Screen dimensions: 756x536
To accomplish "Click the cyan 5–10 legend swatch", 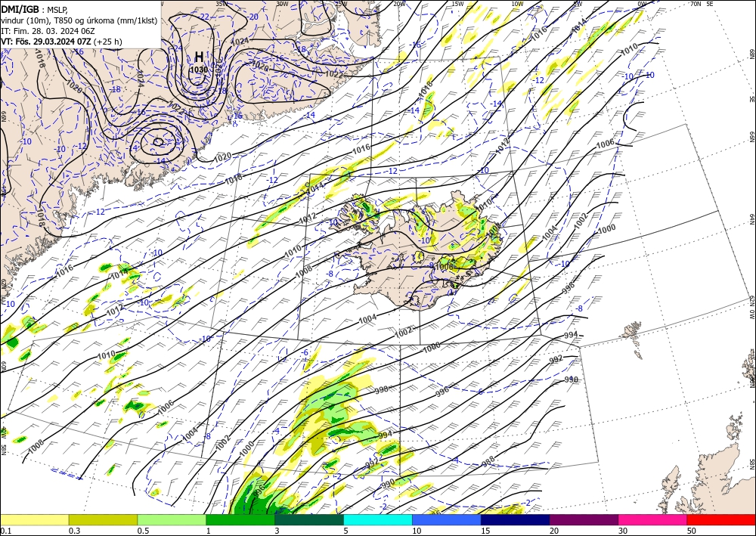I will click(x=378, y=519).
